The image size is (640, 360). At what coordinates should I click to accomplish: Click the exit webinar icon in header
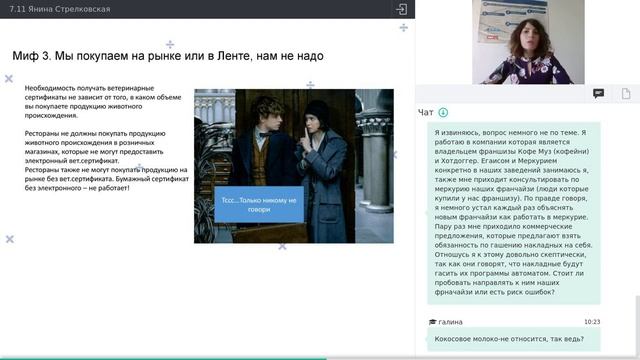402,9
